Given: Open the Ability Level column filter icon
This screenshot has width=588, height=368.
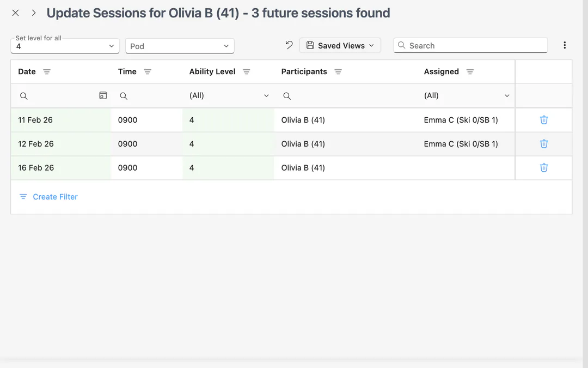Looking at the screenshot, I should point(247,72).
